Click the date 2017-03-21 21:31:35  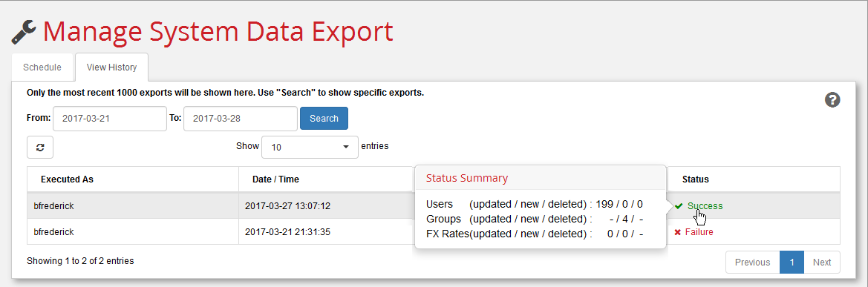coord(287,232)
